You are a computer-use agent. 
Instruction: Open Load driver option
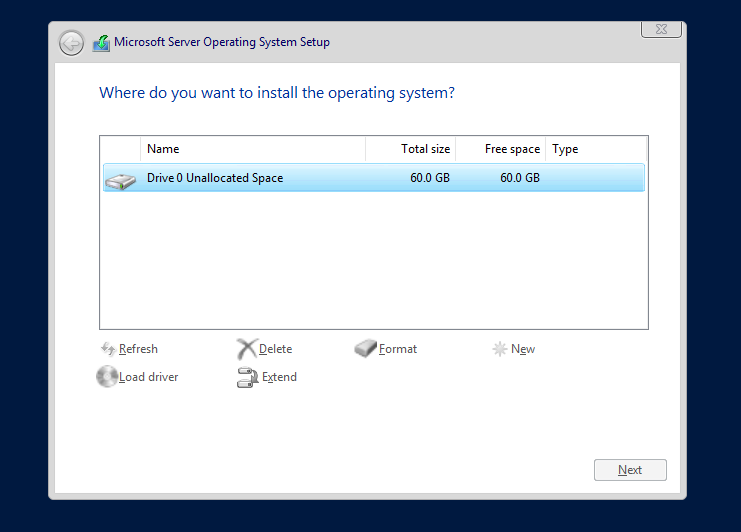(x=148, y=377)
